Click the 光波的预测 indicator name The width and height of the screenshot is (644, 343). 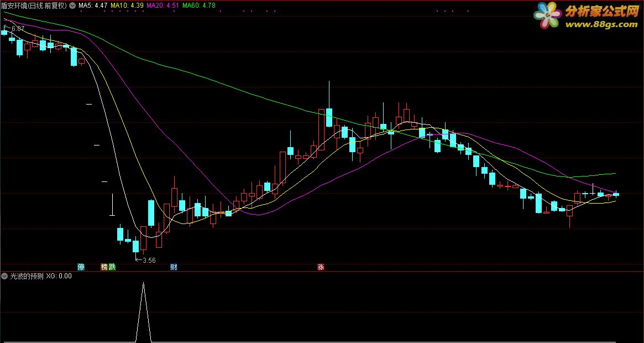[27, 276]
